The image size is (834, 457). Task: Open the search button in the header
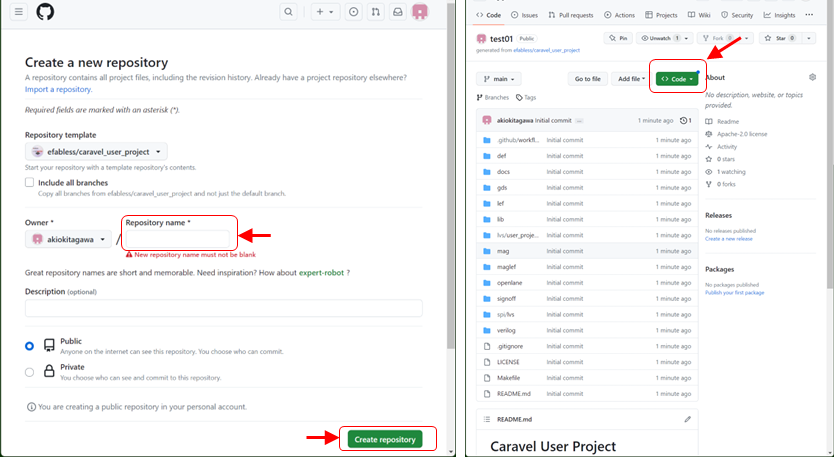(288, 12)
